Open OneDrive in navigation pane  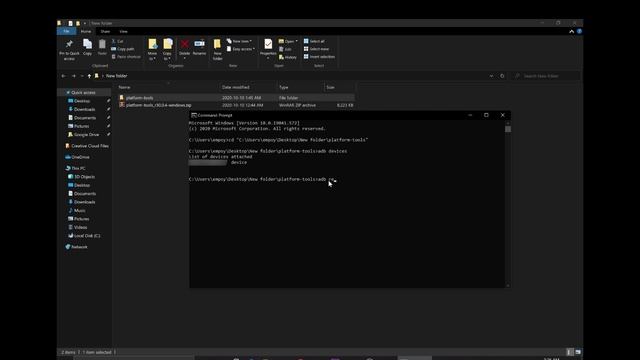(77, 157)
